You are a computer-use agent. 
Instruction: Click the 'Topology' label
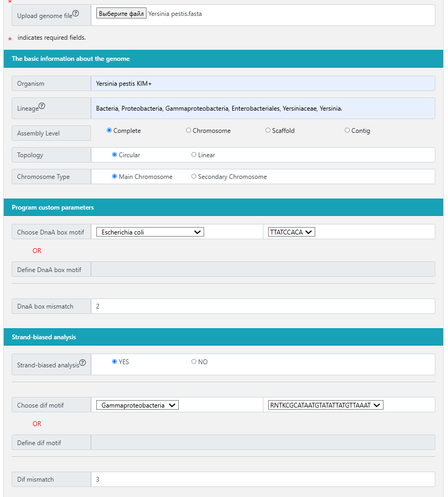pos(30,155)
